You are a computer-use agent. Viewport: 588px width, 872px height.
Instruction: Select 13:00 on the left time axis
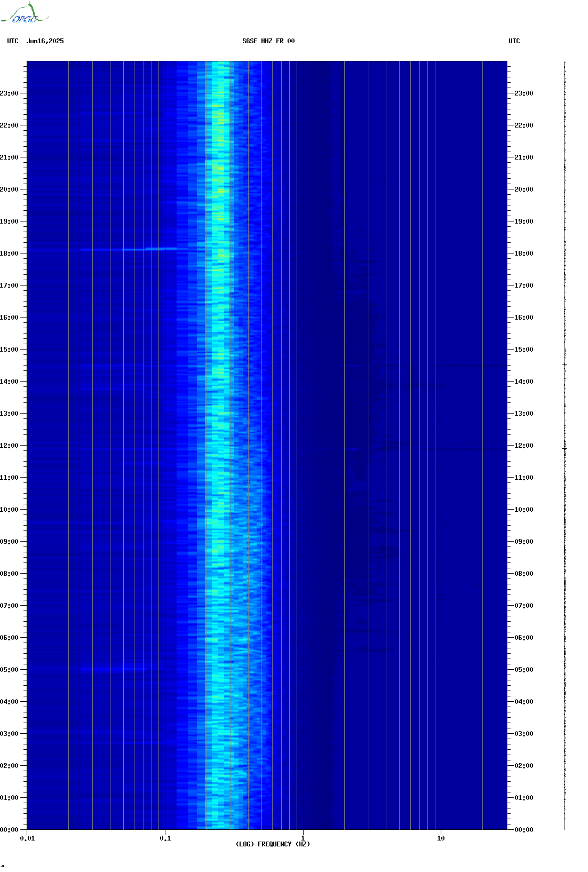pos(9,414)
